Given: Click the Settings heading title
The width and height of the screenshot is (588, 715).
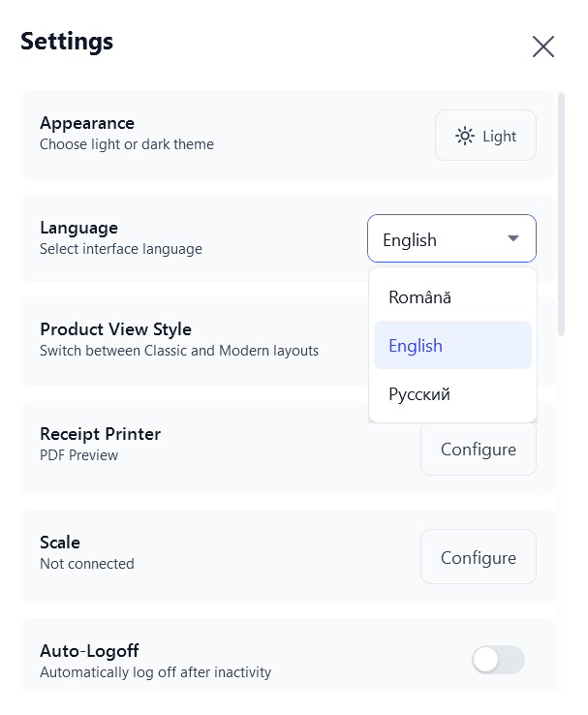Looking at the screenshot, I should pos(67,42).
